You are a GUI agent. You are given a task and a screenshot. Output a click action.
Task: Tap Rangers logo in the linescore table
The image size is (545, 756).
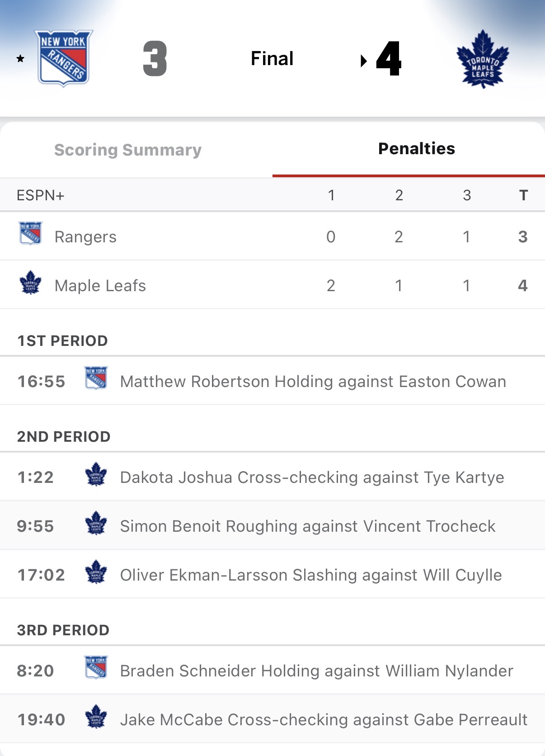coord(30,233)
